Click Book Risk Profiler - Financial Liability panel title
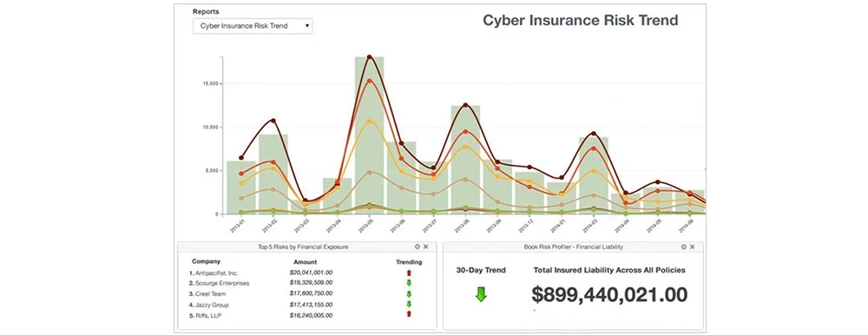Screen dimensions: 868x335 click(x=574, y=247)
